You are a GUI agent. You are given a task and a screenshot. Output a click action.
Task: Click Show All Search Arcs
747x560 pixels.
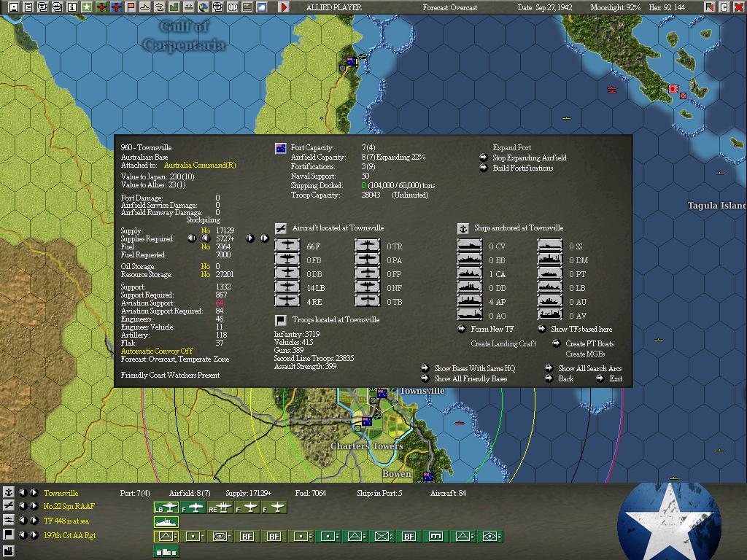click(x=589, y=368)
